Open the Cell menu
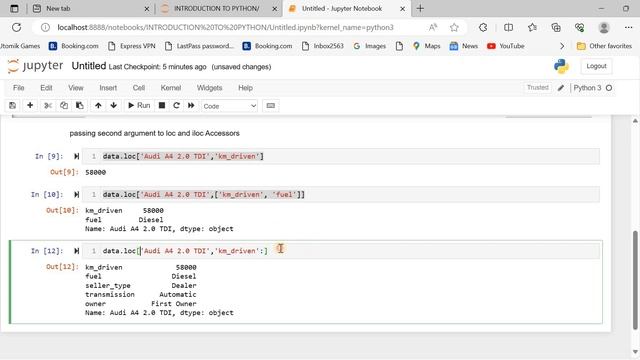The width and height of the screenshot is (640, 360). click(x=139, y=88)
